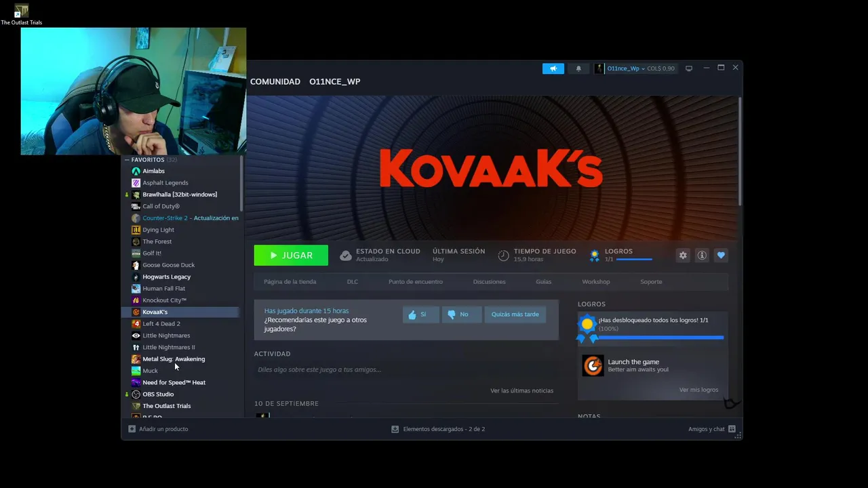868x488 pixels.
Task: Click Has jugado durante 15 horas link
Action: 307,311
